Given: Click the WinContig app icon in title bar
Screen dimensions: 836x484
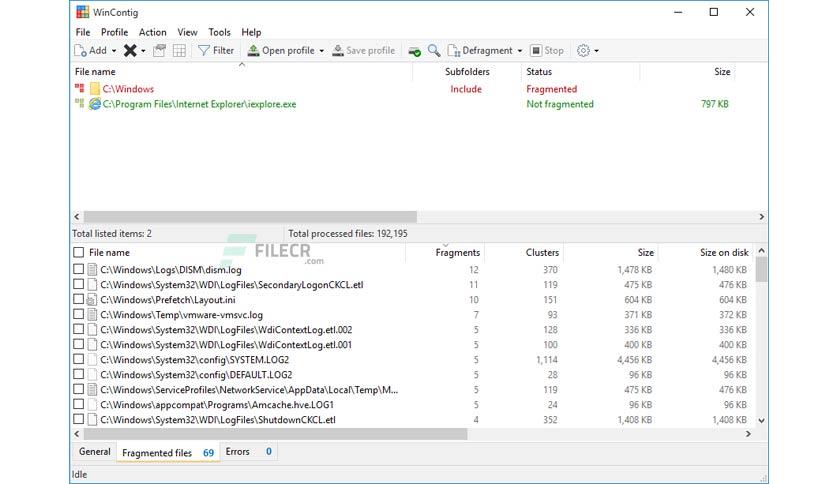Looking at the screenshot, I should coord(82,12).
